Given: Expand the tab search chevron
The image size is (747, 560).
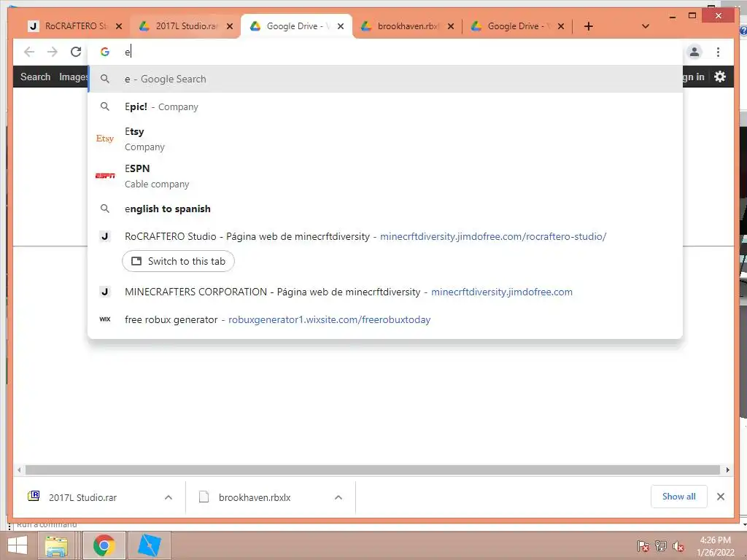Looking at the screenshot, I should click(646, 26).
